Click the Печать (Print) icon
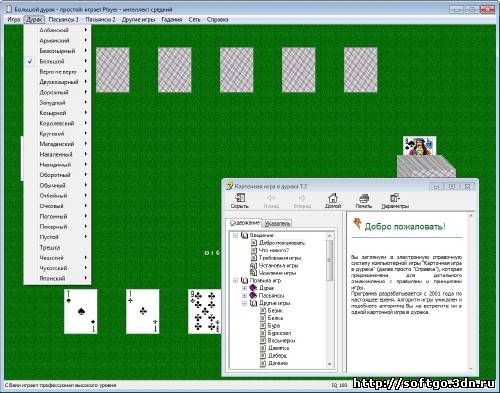This screenshot has width=500, height=393. [x=364, y=198]
